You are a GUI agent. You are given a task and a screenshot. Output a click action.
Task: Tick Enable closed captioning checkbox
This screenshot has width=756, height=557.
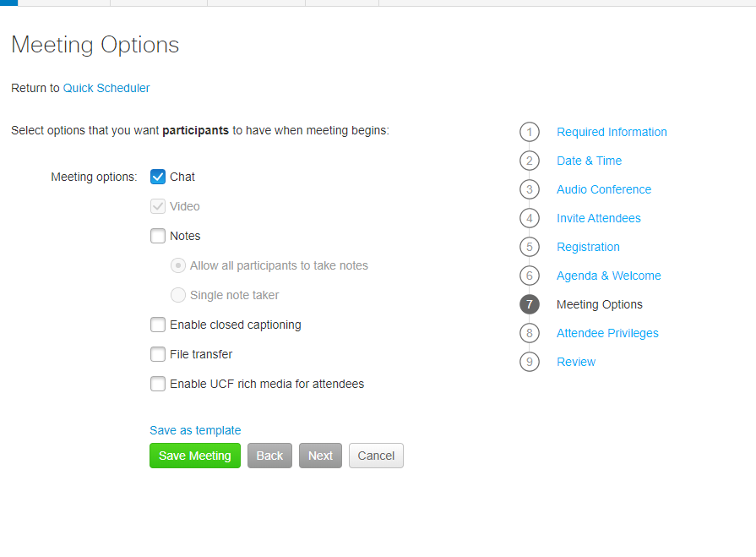[x=158, y=325]
